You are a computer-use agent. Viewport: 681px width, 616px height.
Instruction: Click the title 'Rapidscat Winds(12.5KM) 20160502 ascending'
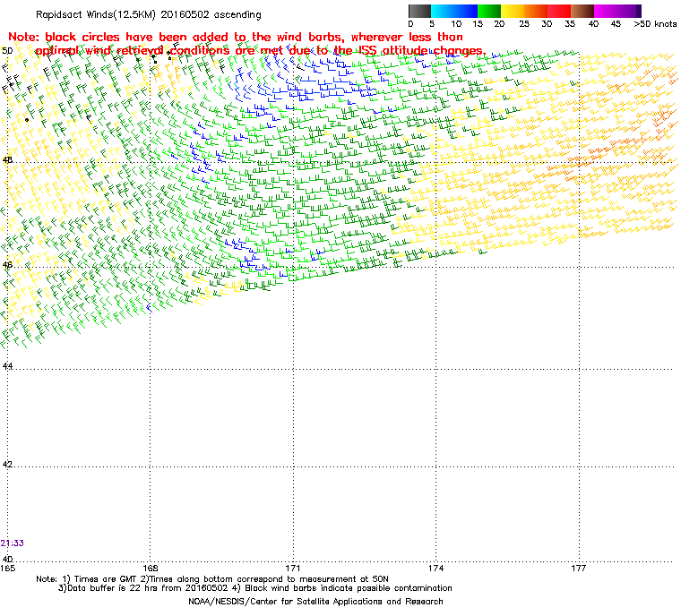149,14
